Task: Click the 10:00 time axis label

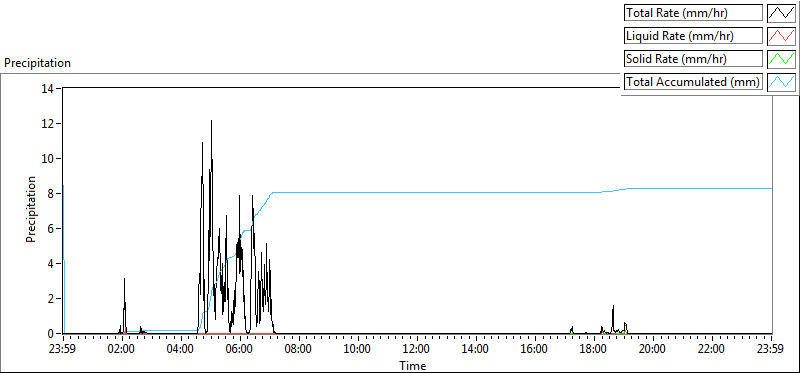Action: pos(358,350)
